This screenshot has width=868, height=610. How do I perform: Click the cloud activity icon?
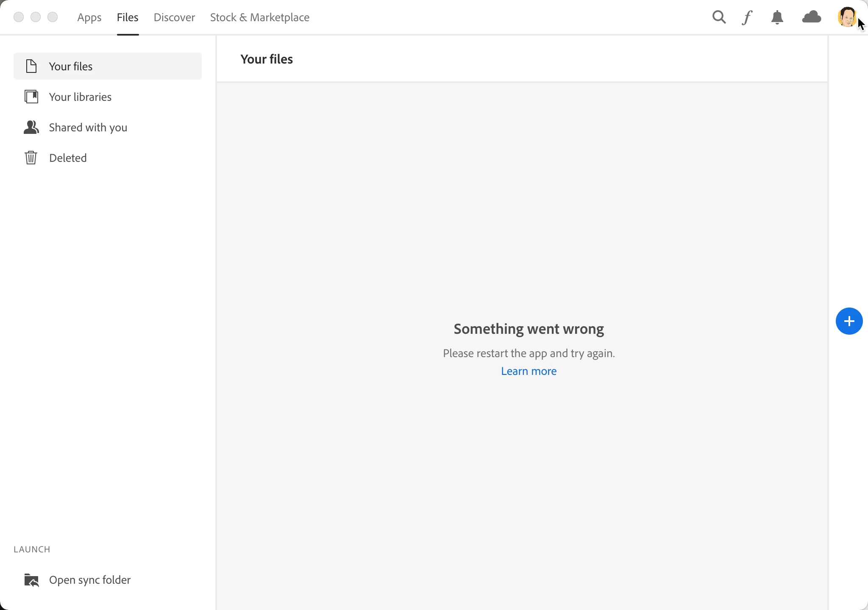click(x=812, y=17)
